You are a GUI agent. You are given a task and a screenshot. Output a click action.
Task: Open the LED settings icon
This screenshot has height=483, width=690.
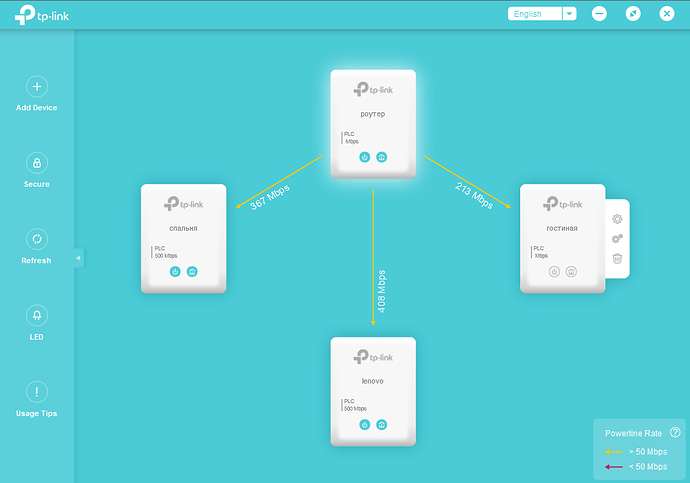pos(37,315)
